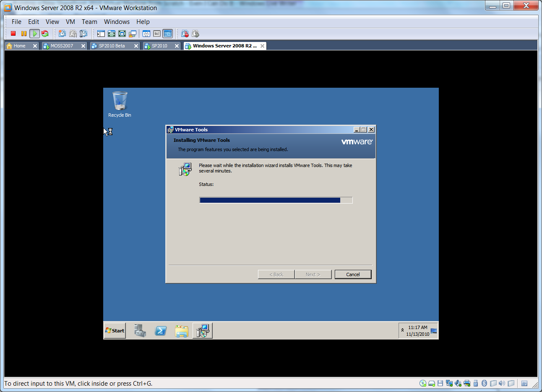Take a snapshot using the snapshot toolbar icon
This screenshot has height=392, width=542.
62,34
